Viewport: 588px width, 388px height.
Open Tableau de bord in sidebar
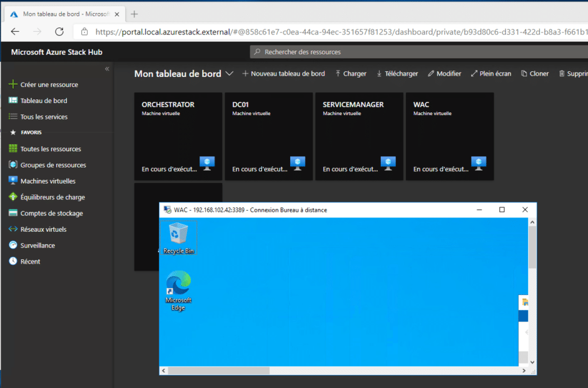pyautogui.click(x=43, y=101)
